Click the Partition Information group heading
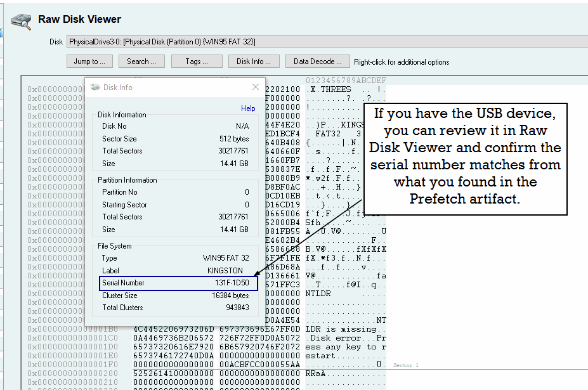This screenshot has height=390, width=588. point(127,180)
